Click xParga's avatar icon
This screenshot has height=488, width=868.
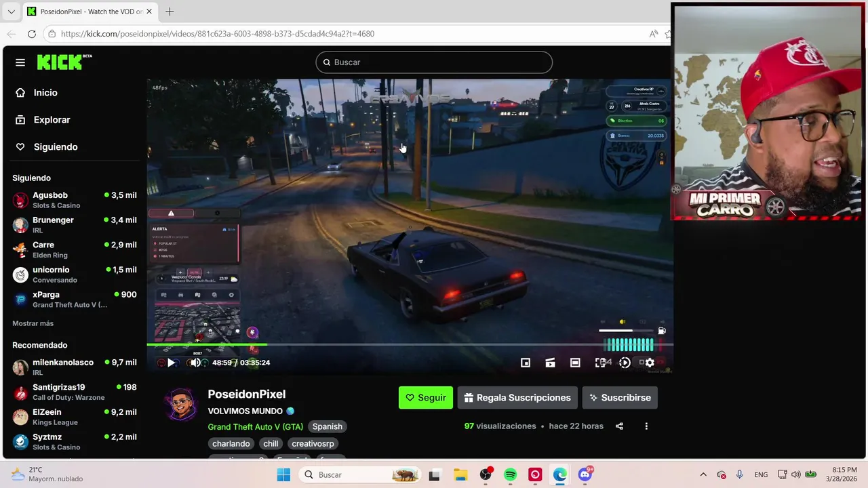click(x=21, y=300)
